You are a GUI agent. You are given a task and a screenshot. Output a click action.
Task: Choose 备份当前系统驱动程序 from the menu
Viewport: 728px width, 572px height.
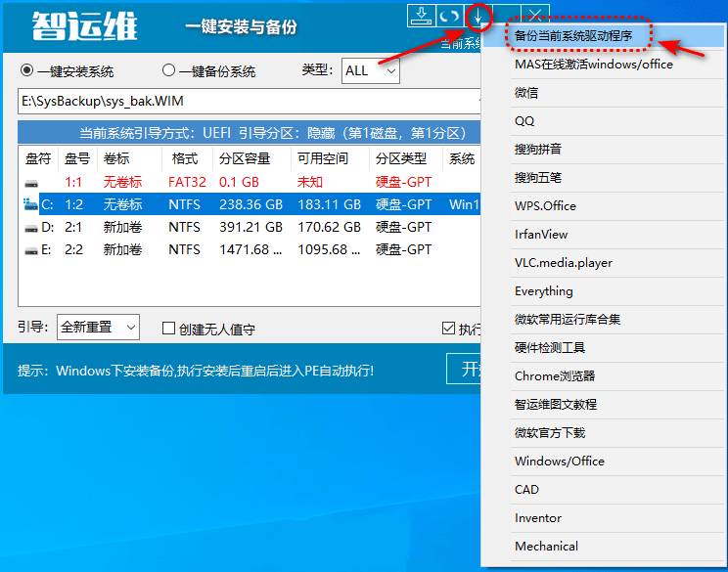579,36
